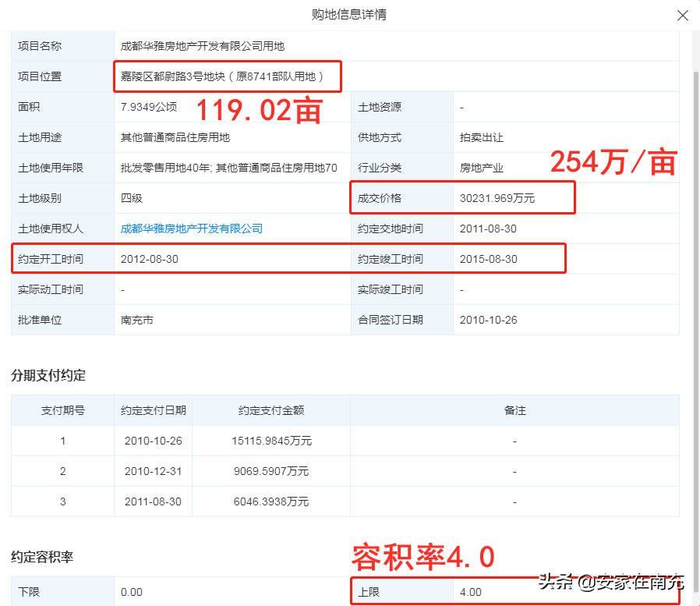Click the deal price 30231.969万元

pos(497,198)
